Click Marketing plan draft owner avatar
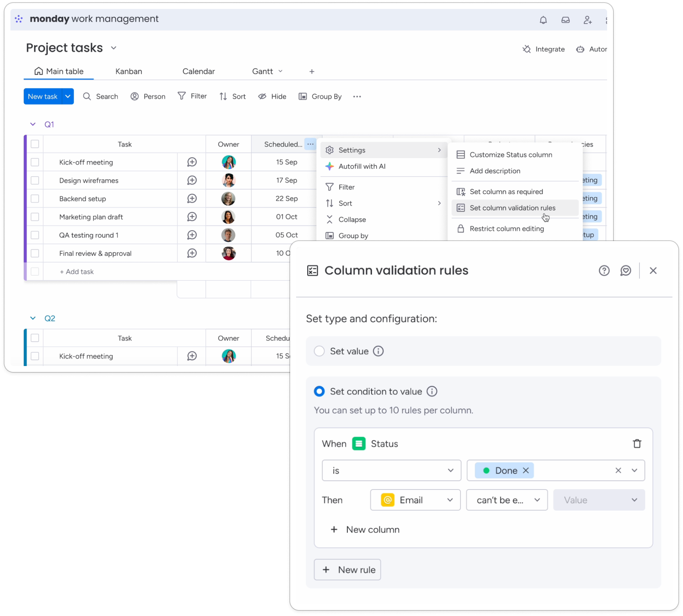The height and width of the screenshot is (616, 683). tap(228, 217)
